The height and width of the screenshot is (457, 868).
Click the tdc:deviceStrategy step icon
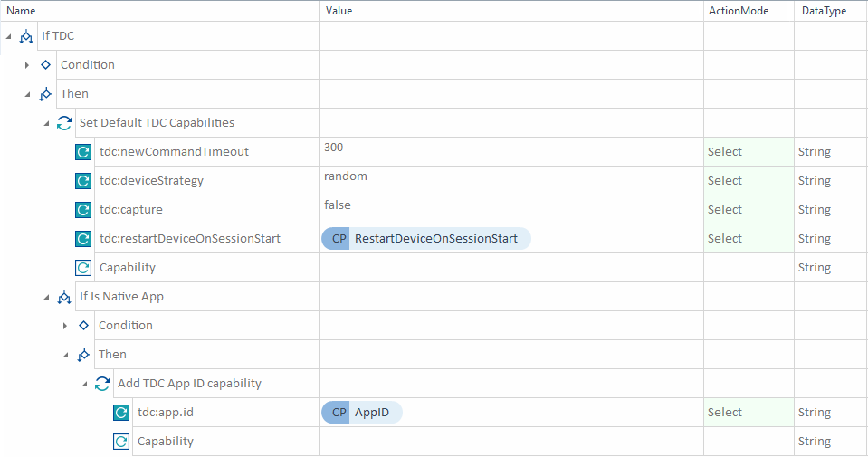83,181
